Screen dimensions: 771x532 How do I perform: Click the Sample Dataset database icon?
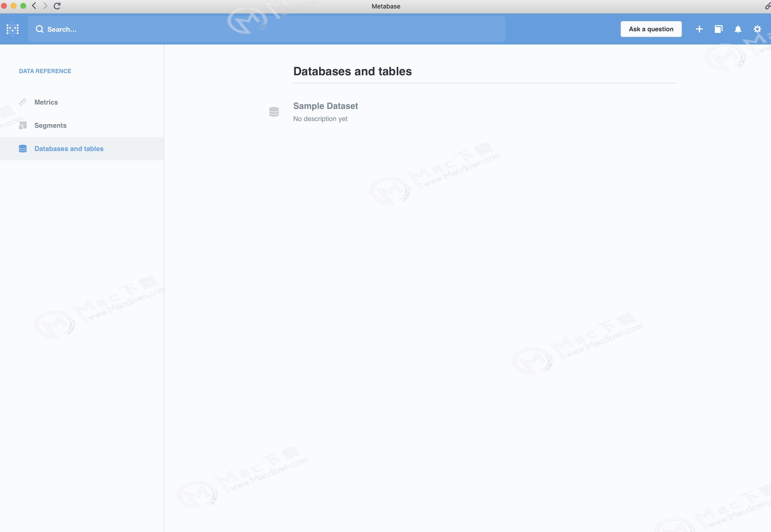(x=274, y=112)
